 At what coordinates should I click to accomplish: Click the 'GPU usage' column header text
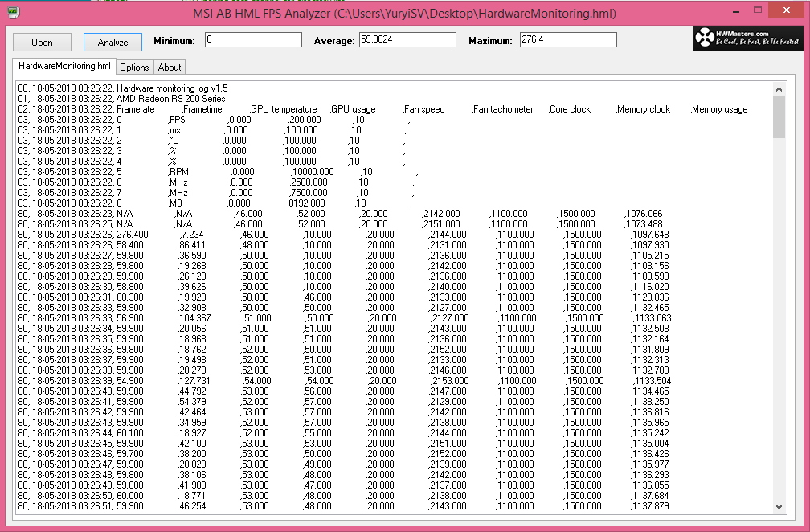pyautogui.click(x=354, y=109)
